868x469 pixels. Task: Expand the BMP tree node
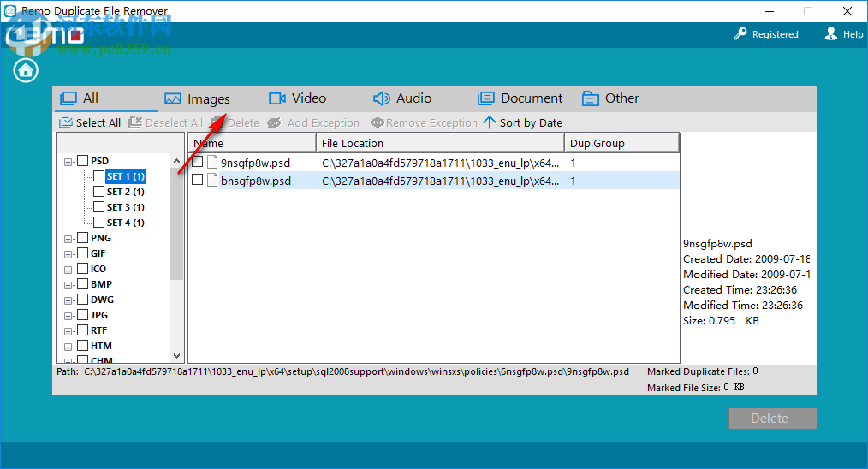click(x=68, y=285)
